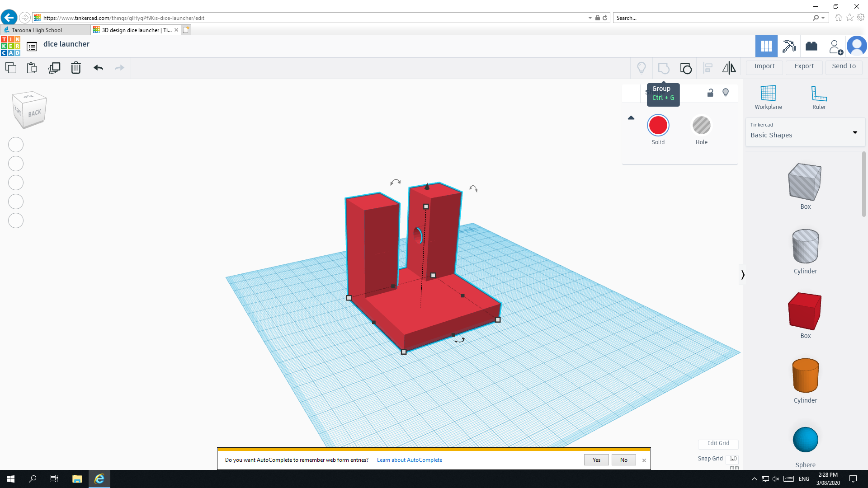This screenshot has height=488, width=868.
Task: Open a new browser tab
Action: tap(186, 30)
